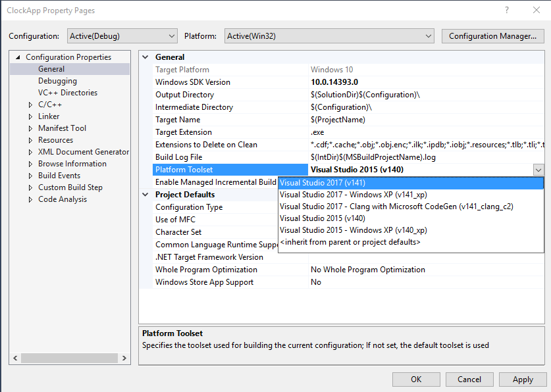Choose inherit from parent or project defaults
Image resolution: width=551 pixels, height=392 pixels.
tap(411, 242)
